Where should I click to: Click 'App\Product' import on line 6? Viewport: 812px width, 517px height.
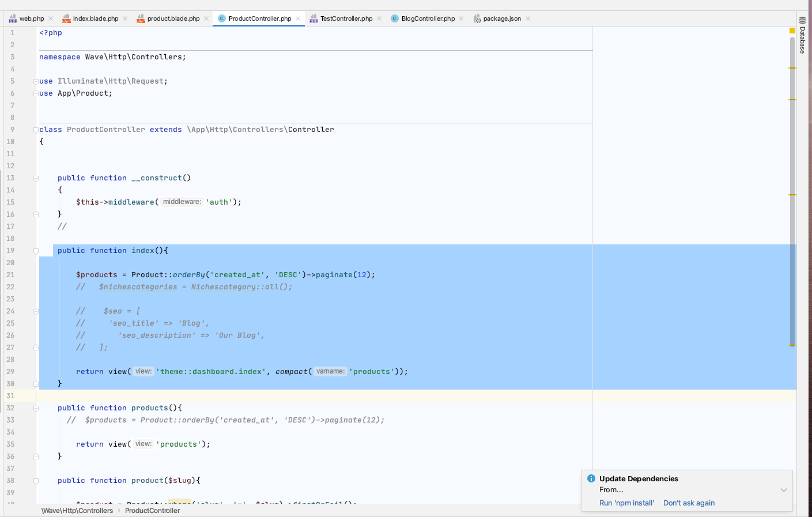point(83,93)
